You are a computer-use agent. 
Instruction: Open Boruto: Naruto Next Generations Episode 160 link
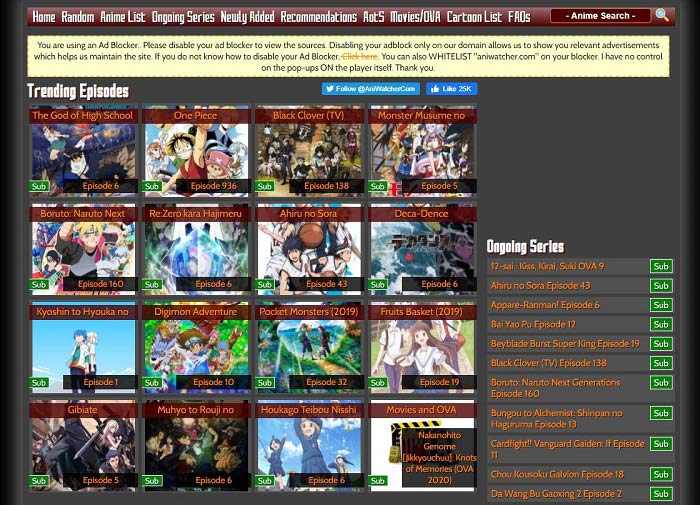[x=556, y=388]
